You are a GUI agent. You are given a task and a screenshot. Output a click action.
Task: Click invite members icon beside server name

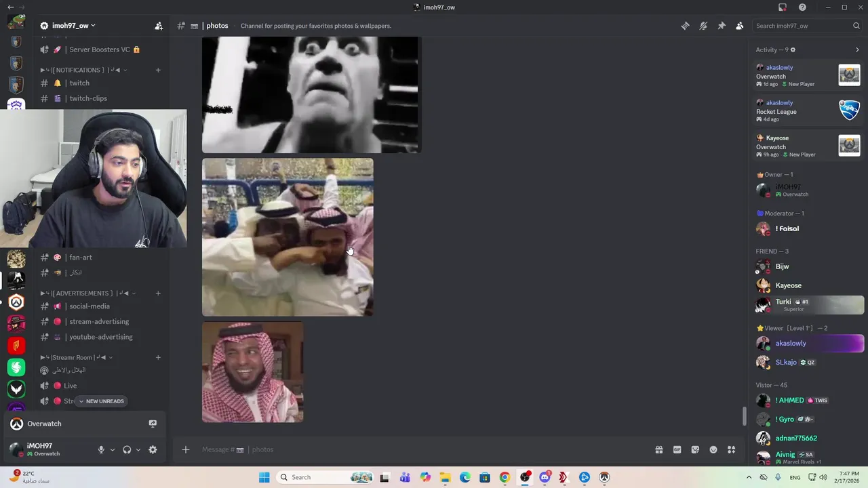159,26
